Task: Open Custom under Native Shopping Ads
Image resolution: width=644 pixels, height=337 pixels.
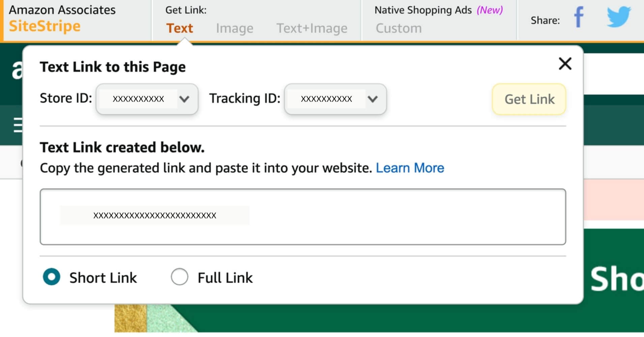Action: coord(398,28)
